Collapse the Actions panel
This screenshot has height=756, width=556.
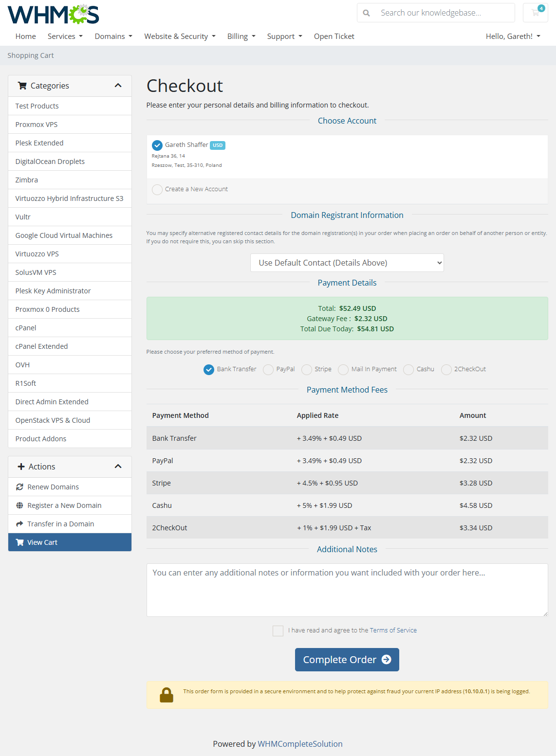point(118,466)
